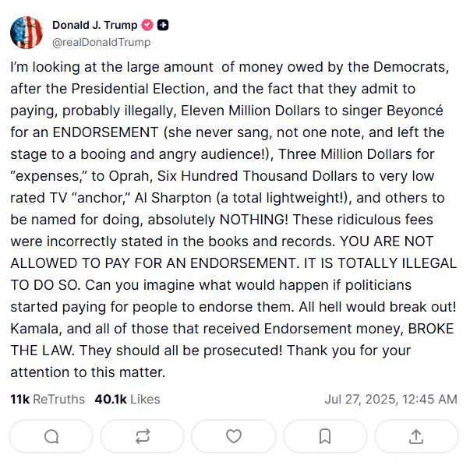Bookmark this post
470x476 pixels.
pyautogui.click(x=325, y=436)
